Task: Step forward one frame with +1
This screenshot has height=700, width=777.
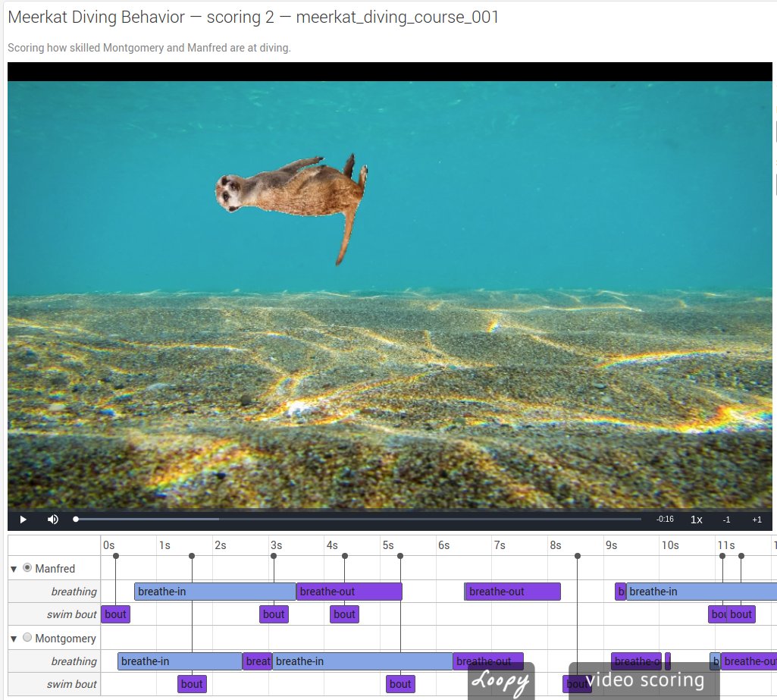Action: click(x=757, y=520)
